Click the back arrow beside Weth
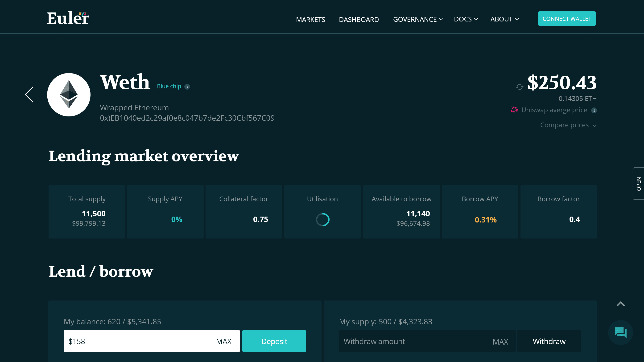This screenshot has height=362, width=644. point(29,95)
